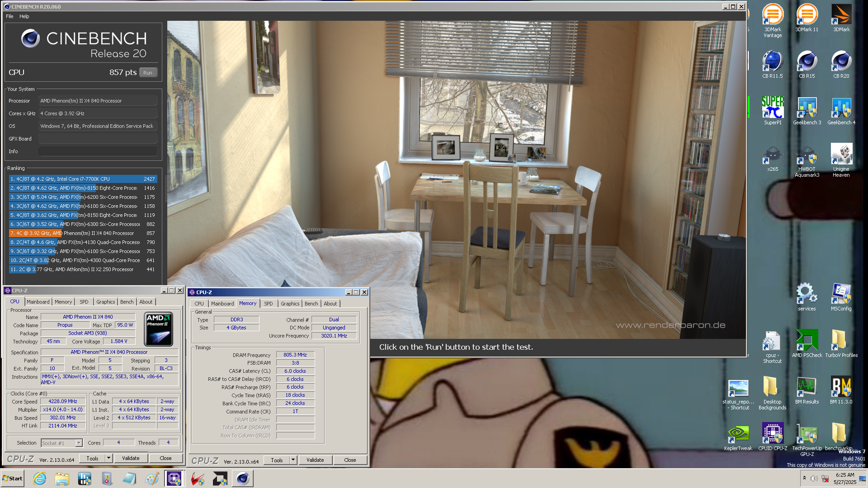This screenshot has width=868, height=488.
Task: Open the Geekbench 4 shortcut
Action: (x=841, y=111)
